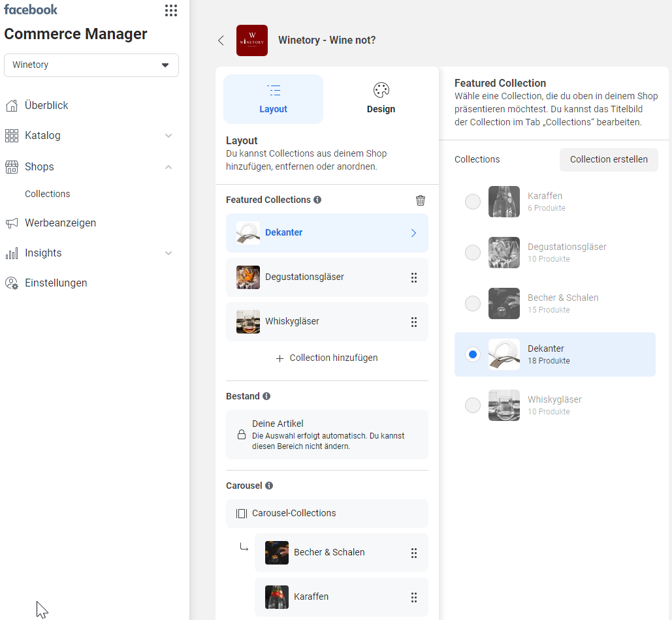Open Einstellungen in the sidebar
672x620 pixels.
tap(56, 283)
